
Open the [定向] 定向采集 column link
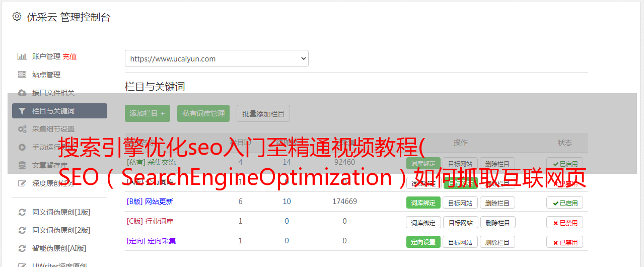tap(152, 241)
